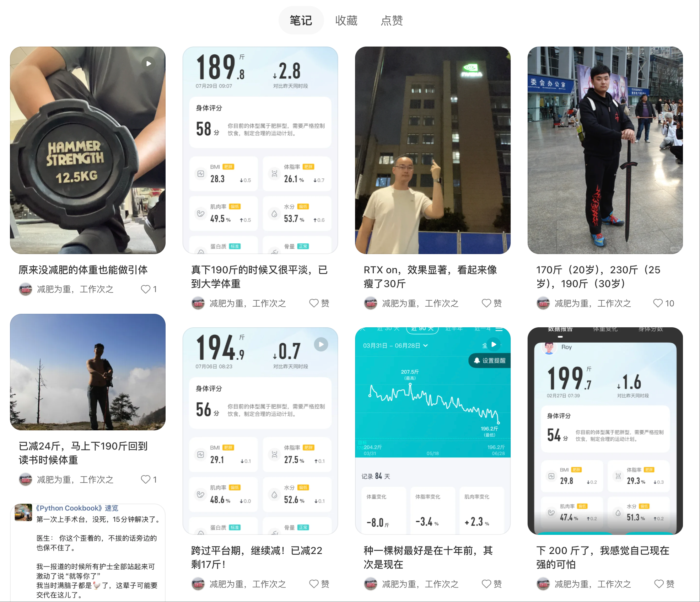Viewport: 700px width, 602px height.
Task: Like the 原来没减肥的体重也能做引体 post
Action: pos(146,289)
